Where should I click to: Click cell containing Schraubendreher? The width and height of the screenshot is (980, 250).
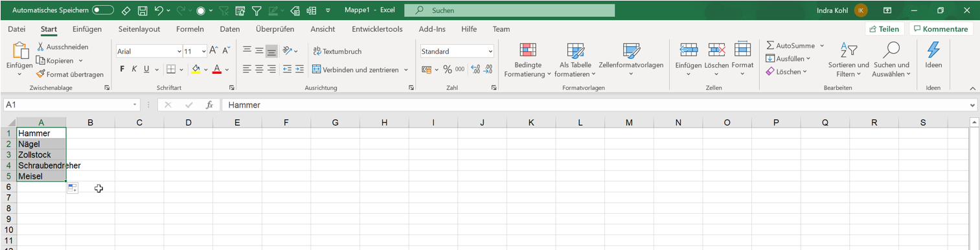tap(41, 165)
